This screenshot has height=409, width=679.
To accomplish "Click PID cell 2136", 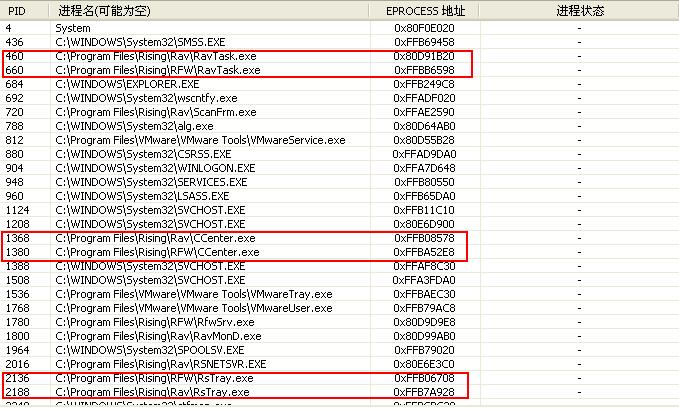I will (17, 378).
